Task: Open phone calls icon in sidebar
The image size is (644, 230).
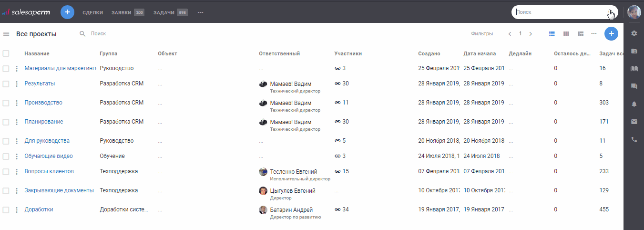Action: pyautogui.click(x=634, y=140)
